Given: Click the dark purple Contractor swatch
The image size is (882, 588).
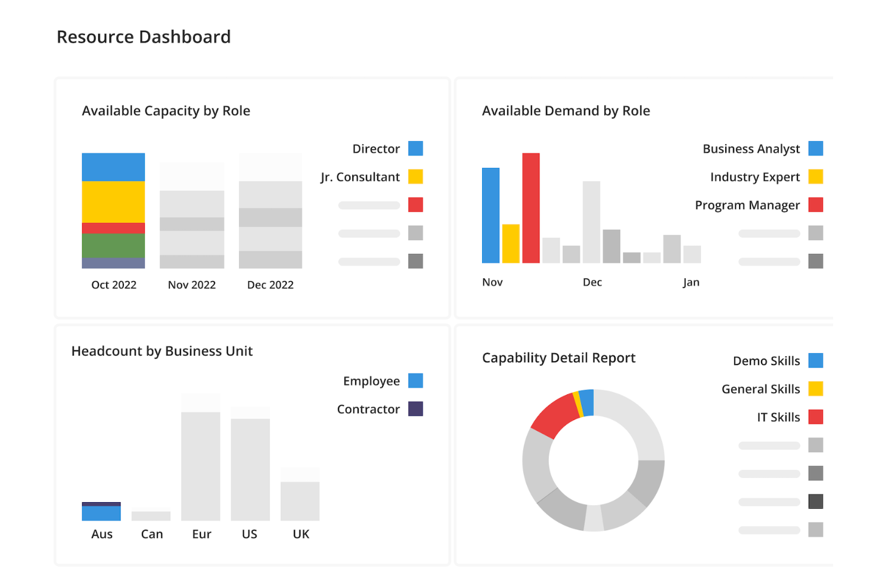Looking at the screenshot, I should pos(415,409).
